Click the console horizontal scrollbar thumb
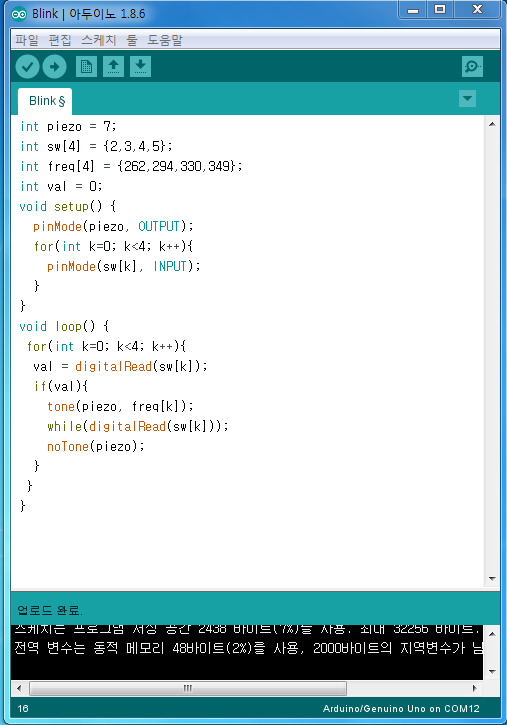This screenshot has width=507, height=725. (188, 688)
